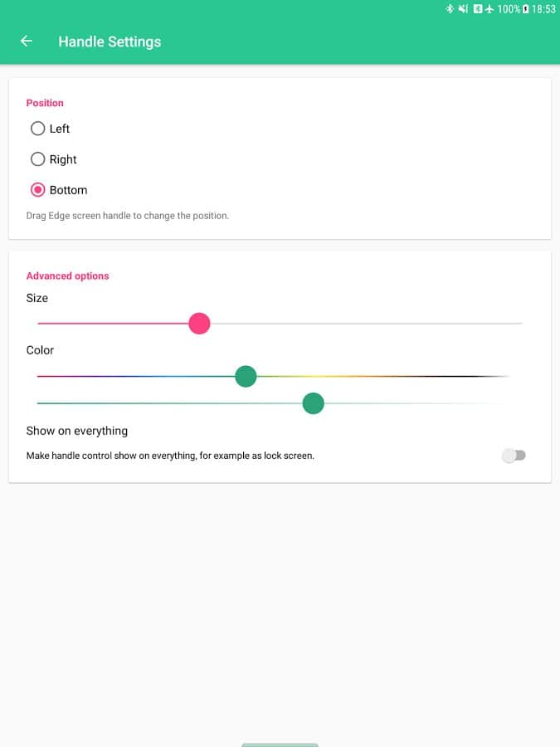Click the Advanced options heading

pos(67,276)
